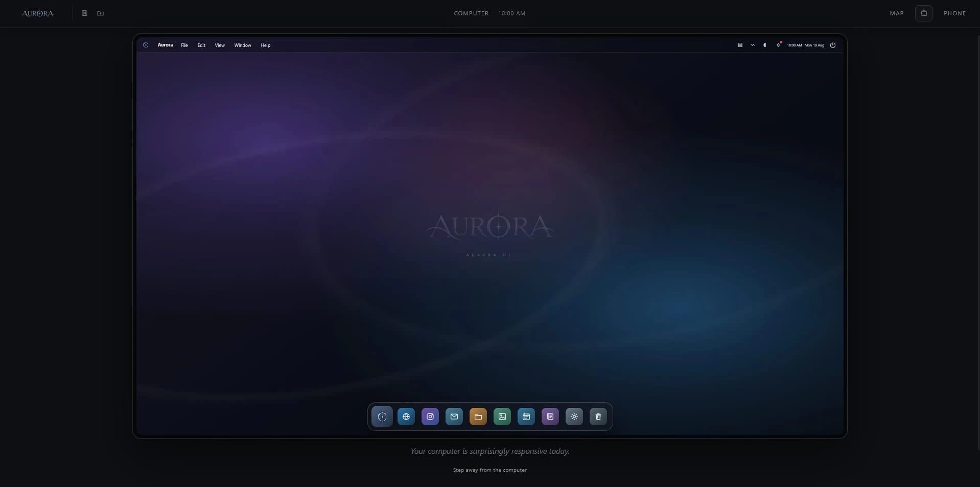The width and height of the screenshot is (980, 487).
Task: Click the Aurora OS logo in menu bar
Action: point(146,45)
